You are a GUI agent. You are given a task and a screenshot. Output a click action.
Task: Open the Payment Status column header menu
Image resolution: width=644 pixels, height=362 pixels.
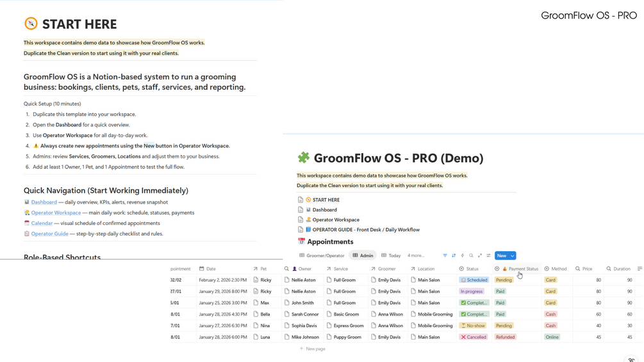point(516,269)
